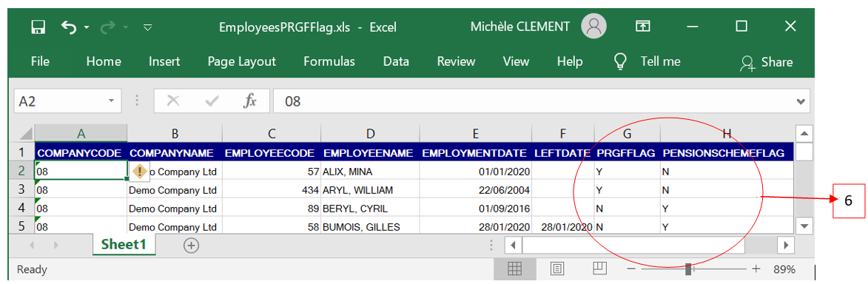Open the Customize Quick Access Toolbar dropdown
This screenshot has height=284, width=868.
coord(147,27)
